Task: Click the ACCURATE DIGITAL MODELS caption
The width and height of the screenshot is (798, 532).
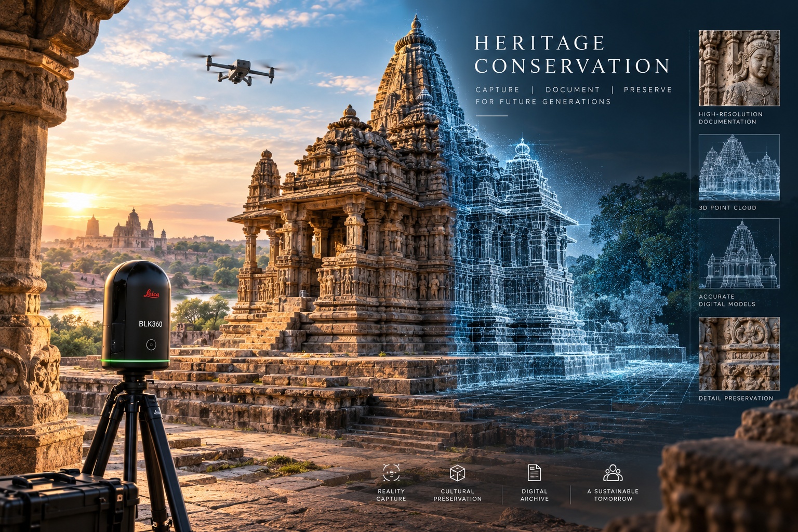Action: [x=727, y=300]
